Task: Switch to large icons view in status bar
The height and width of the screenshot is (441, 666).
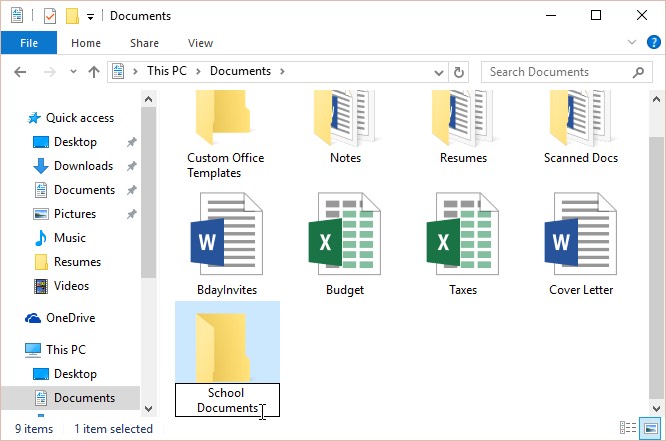Action: [651, 428]
